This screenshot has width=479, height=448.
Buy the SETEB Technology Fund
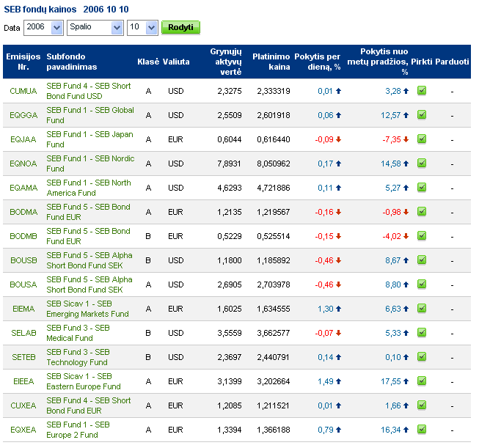(x=422, y=356)
